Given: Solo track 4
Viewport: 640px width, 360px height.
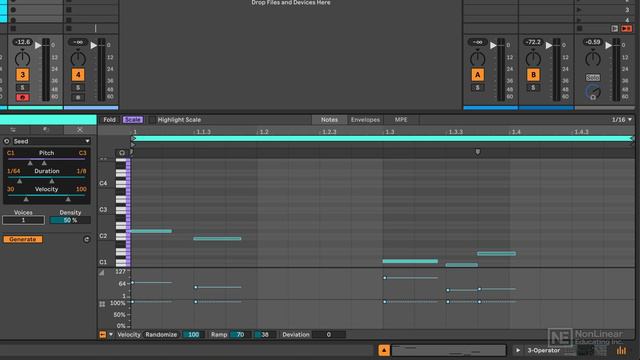Looking at the screenshot, I should [78, 87].
